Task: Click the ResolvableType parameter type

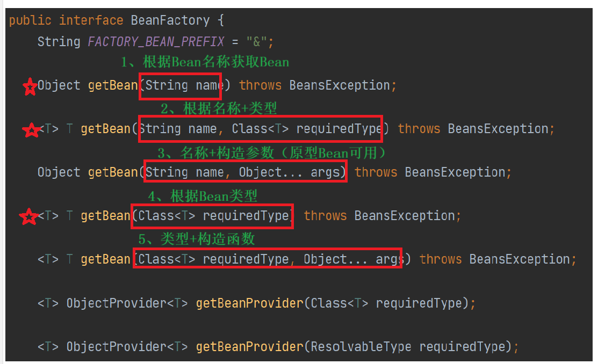Action: [361, 346]
